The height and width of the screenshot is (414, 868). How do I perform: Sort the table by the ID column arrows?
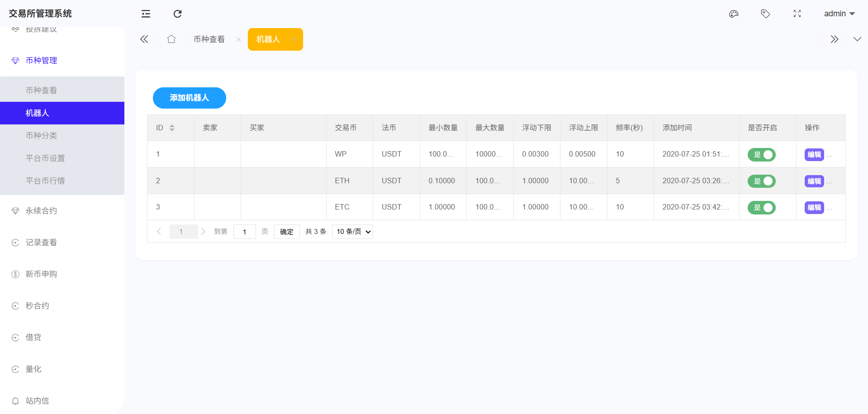(x=172, y=128)
